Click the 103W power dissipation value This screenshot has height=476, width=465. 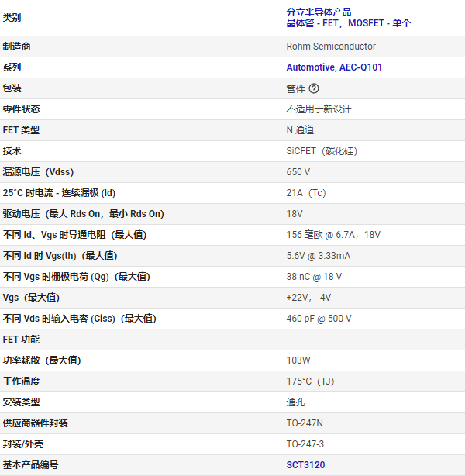[x=298, y=360]
